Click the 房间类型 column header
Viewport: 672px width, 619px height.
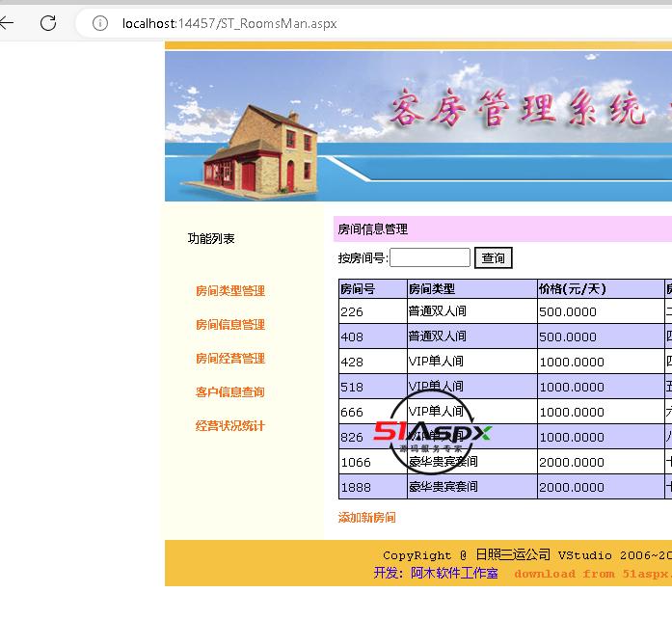tap(431, 288)
